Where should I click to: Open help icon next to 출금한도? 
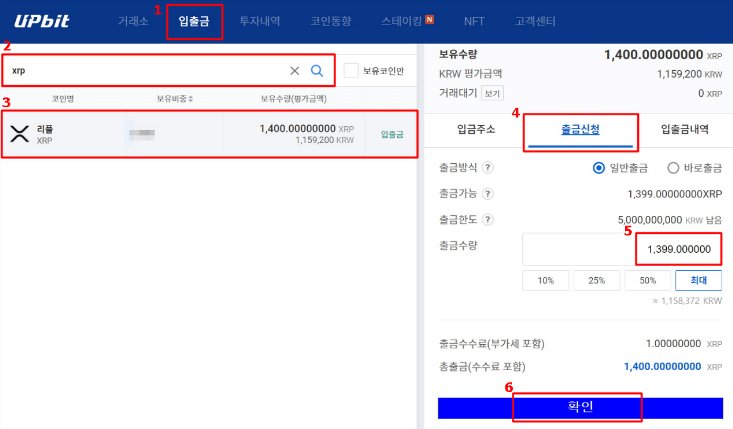(x=488, y=220)
